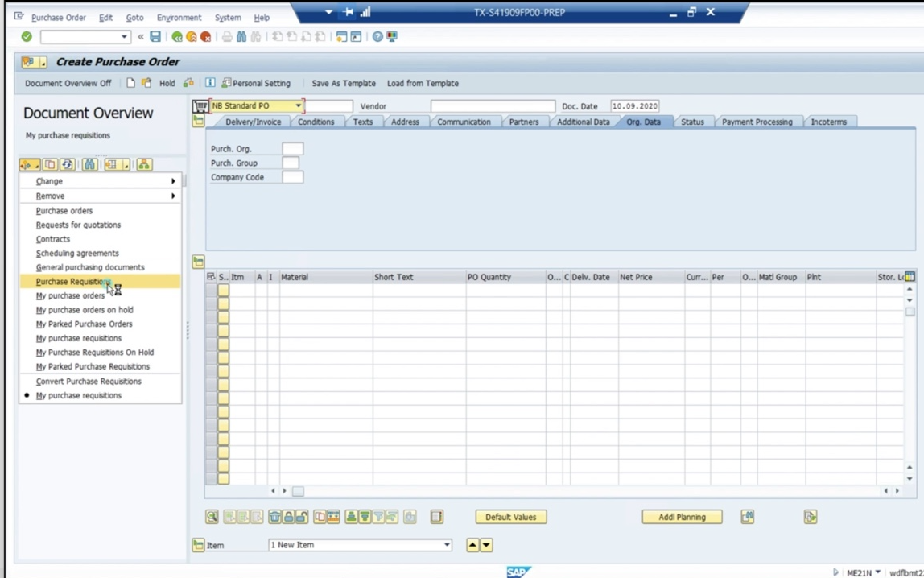Click Save As Template button
Viewport: 924px width, 578px height.
344,83
